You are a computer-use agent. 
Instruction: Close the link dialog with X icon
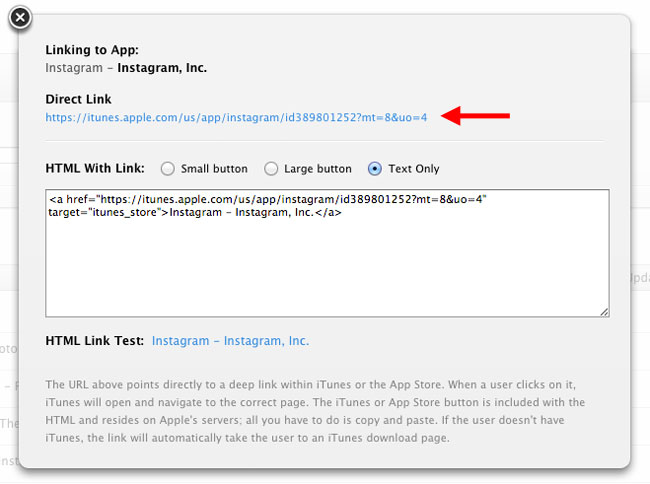point(20,18)
